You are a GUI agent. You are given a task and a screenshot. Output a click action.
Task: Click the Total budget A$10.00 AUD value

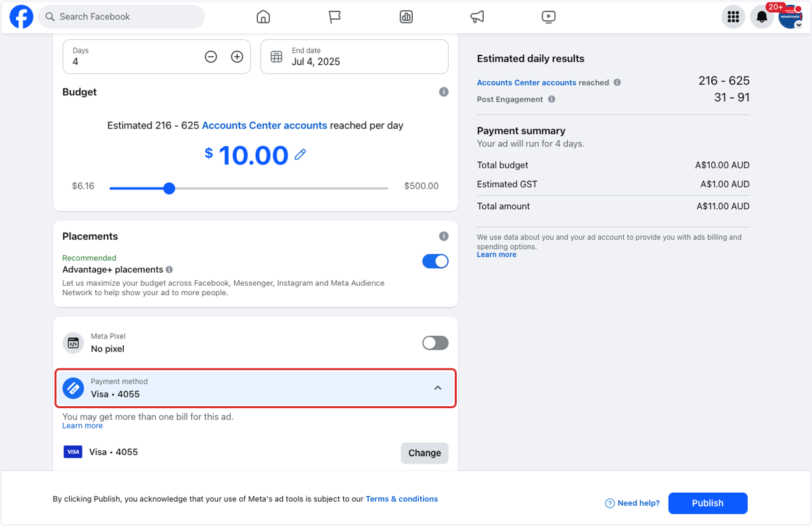point(723,165)
